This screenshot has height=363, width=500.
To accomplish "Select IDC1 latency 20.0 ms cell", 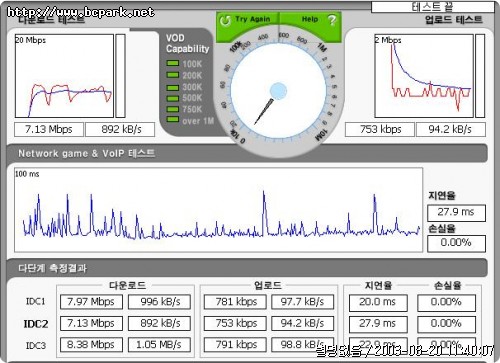I will 378,303.
